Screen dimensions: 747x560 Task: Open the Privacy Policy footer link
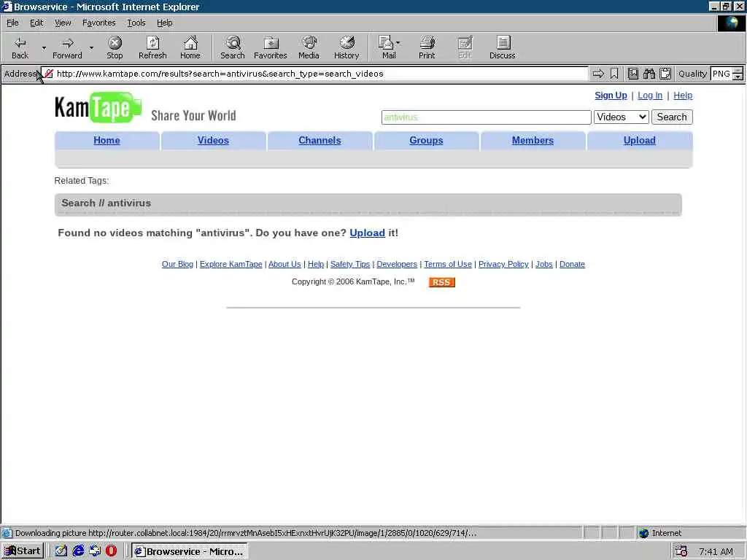[x=503, y=264]
